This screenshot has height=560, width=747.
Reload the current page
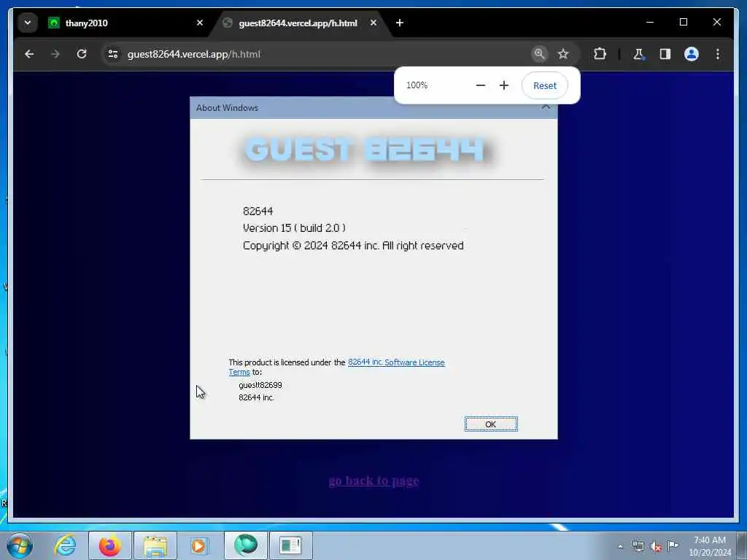(x=82, y=54)
